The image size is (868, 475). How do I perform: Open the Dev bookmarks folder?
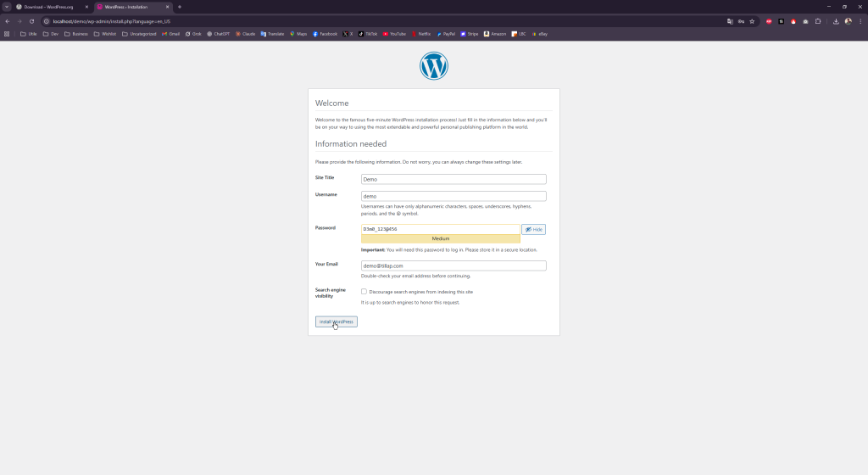point(51,34)
